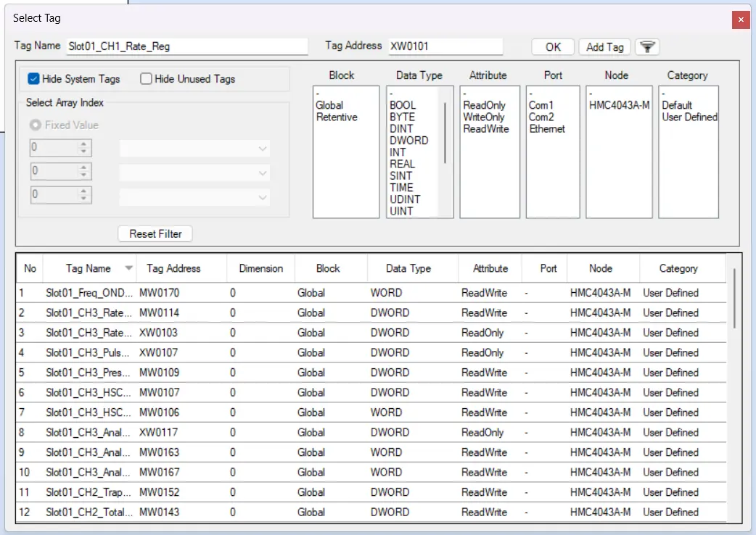This screenshot has height=535, width=756.
Task: Click OK button
Action: pyautogui.click(x=553, y=46)
